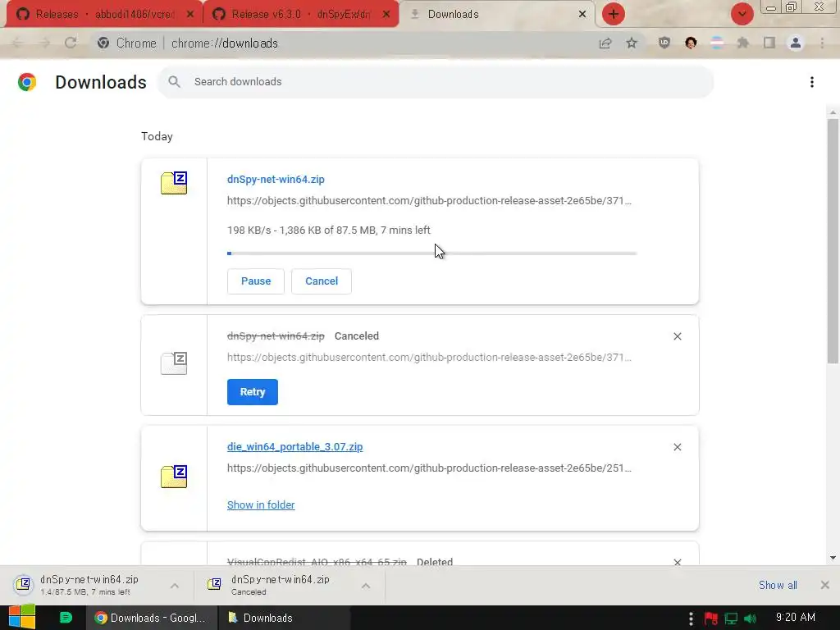The width and height of the screenshot is (840, 630).
Task: Remove the deleted VisualCppRedist entry
Action: (x=678, y=562)
